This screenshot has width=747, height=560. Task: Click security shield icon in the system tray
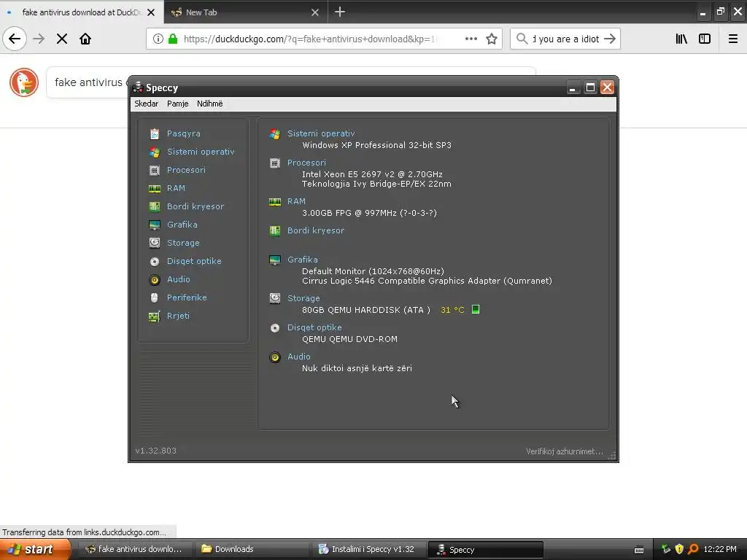(x=679, y=549)
